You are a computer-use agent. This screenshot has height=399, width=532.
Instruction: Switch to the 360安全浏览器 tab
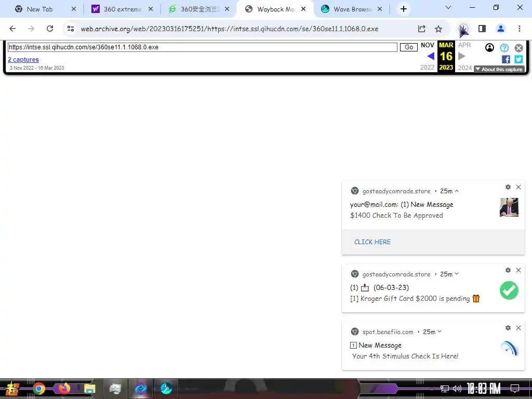(200, 9)
